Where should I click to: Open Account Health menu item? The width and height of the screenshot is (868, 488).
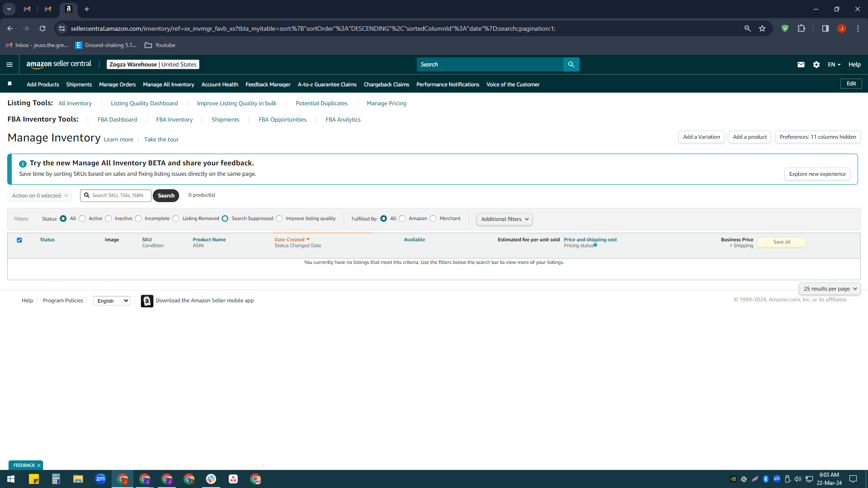pos(220,84)
